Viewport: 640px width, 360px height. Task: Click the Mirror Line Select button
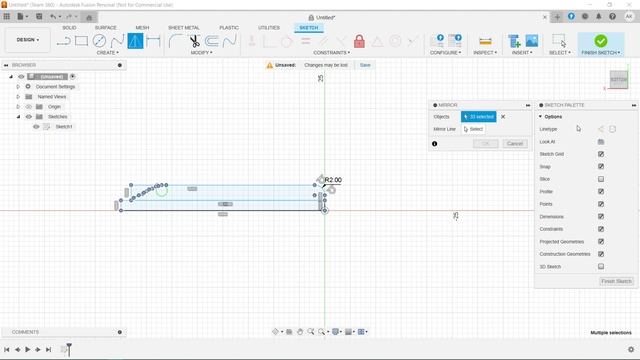click(473, 129)
